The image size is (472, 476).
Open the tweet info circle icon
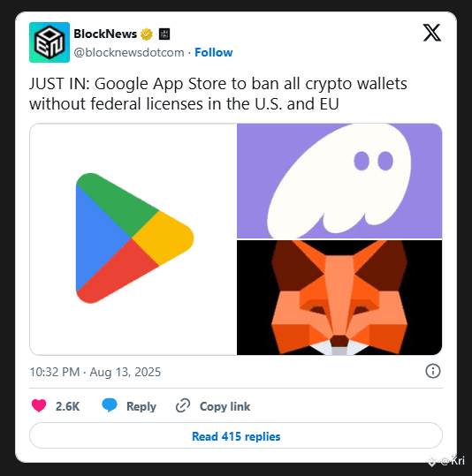point(433,371)
